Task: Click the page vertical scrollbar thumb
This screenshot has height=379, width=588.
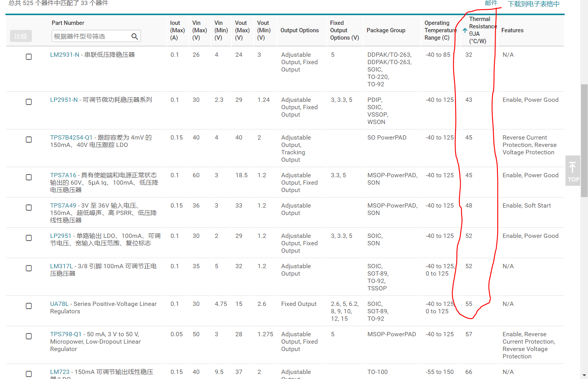Action: (x=584, y=141)
